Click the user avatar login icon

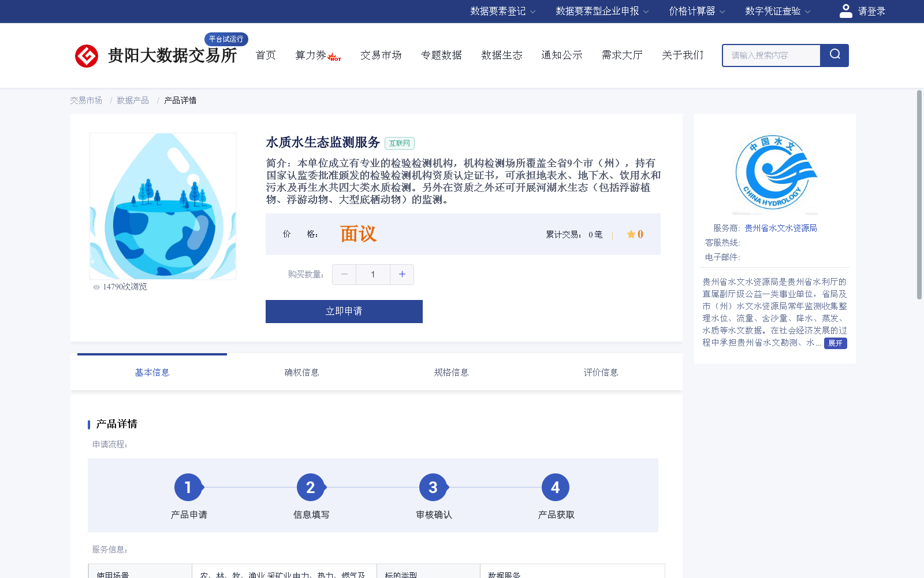pyautogui.click(x=846, y=11)
